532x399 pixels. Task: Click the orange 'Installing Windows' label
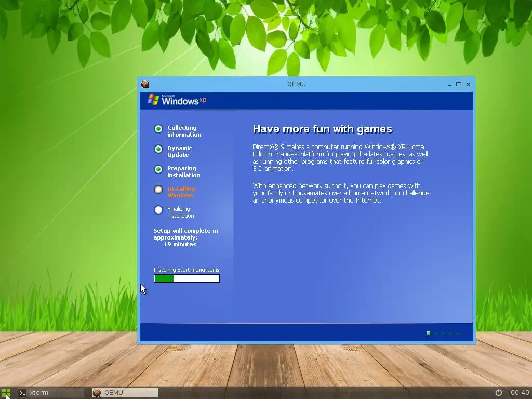click(181, 192)
